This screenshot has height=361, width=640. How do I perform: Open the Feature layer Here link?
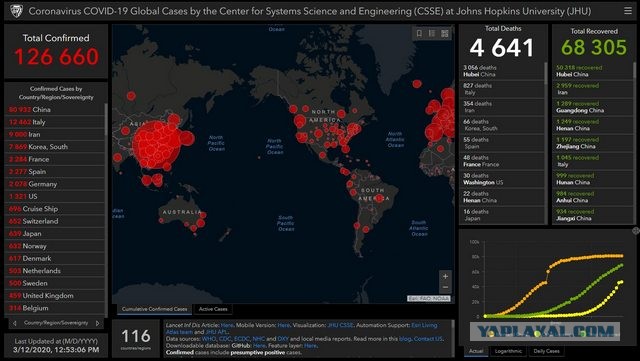310,346
